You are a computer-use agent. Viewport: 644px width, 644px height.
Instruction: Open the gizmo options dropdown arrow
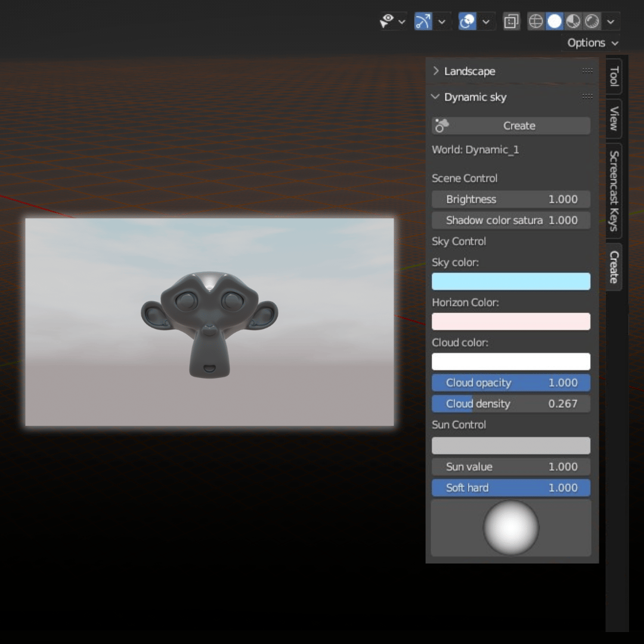click(x=442, y=22)
